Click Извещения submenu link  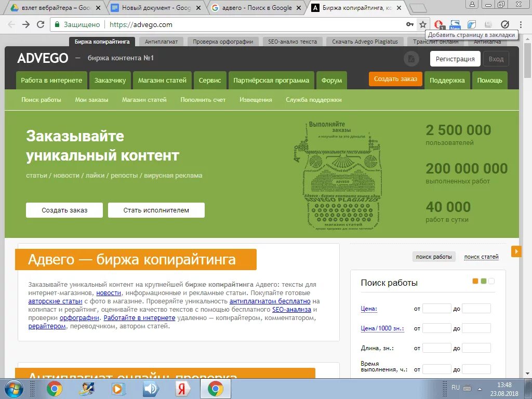tap(256, 100)
